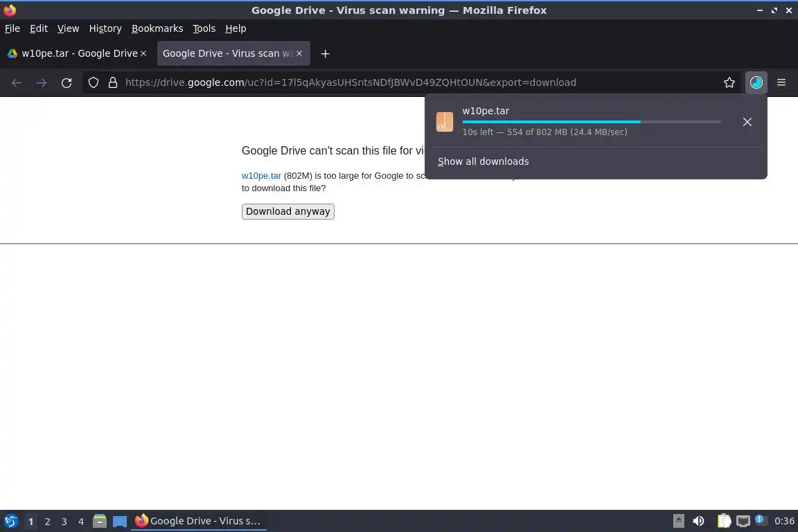Open a new tab
The width and height of the screenshot is (798, 532).
coord(325,53)
